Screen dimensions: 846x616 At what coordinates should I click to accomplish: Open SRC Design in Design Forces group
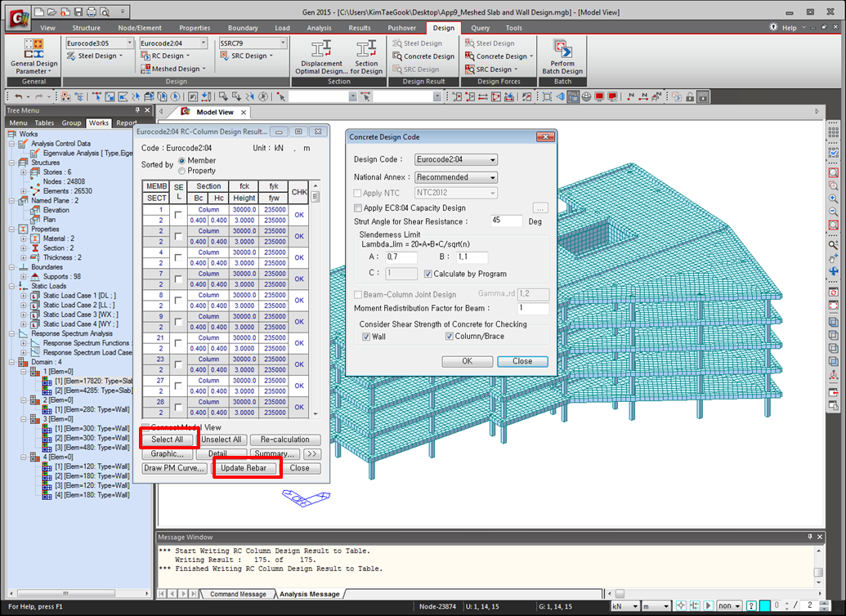pyautogui.click(x=491, y=69)
